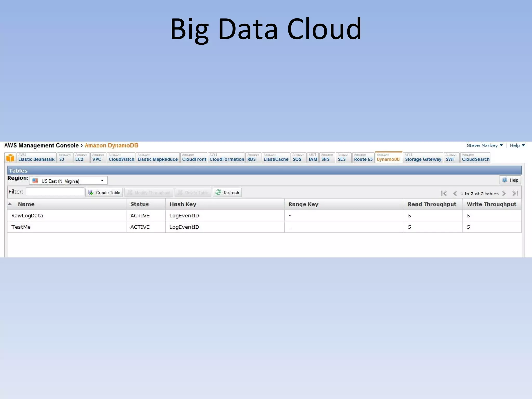Click the Name column sort arrow
Screen dimensions: 532x399
10,204
